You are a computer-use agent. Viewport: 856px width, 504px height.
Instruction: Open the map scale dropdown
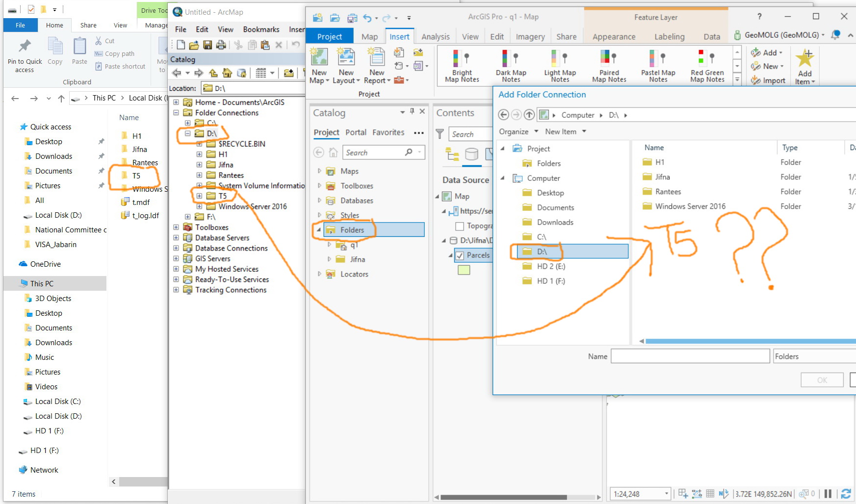tap(666, 494)
